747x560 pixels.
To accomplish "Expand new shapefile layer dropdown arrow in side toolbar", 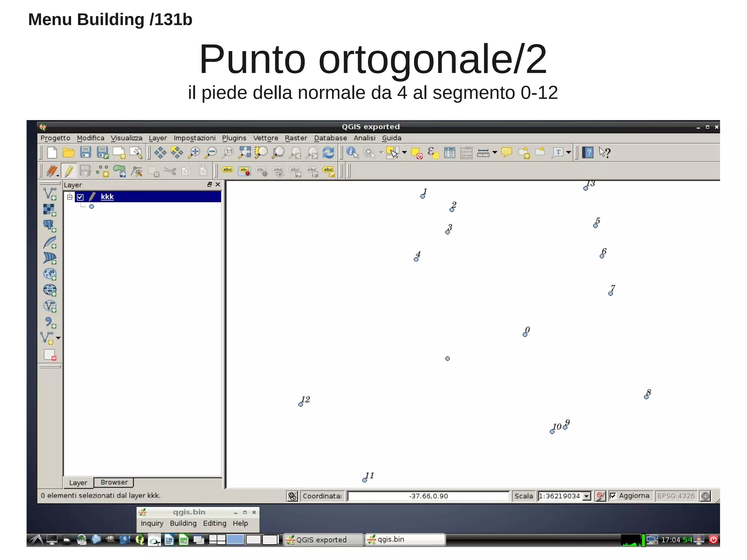I will [x=58, y=338].
